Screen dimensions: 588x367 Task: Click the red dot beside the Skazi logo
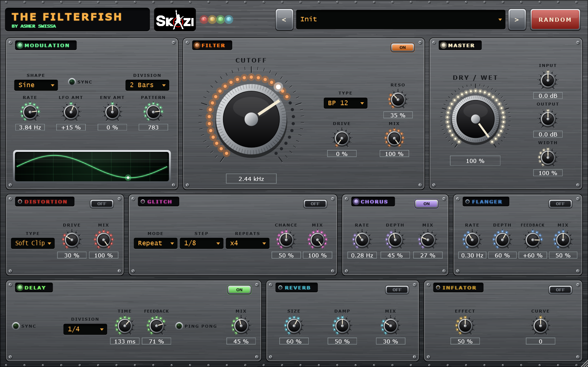coord(204,19)
